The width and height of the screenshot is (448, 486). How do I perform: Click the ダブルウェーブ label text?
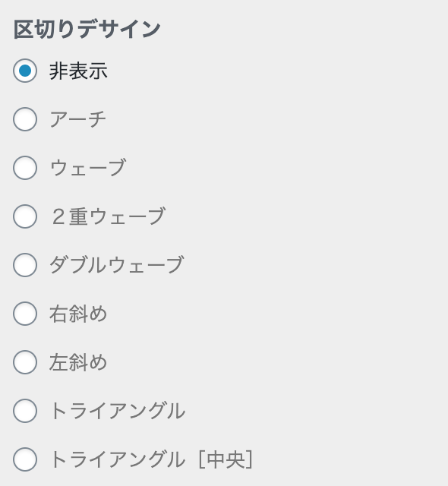117,265
